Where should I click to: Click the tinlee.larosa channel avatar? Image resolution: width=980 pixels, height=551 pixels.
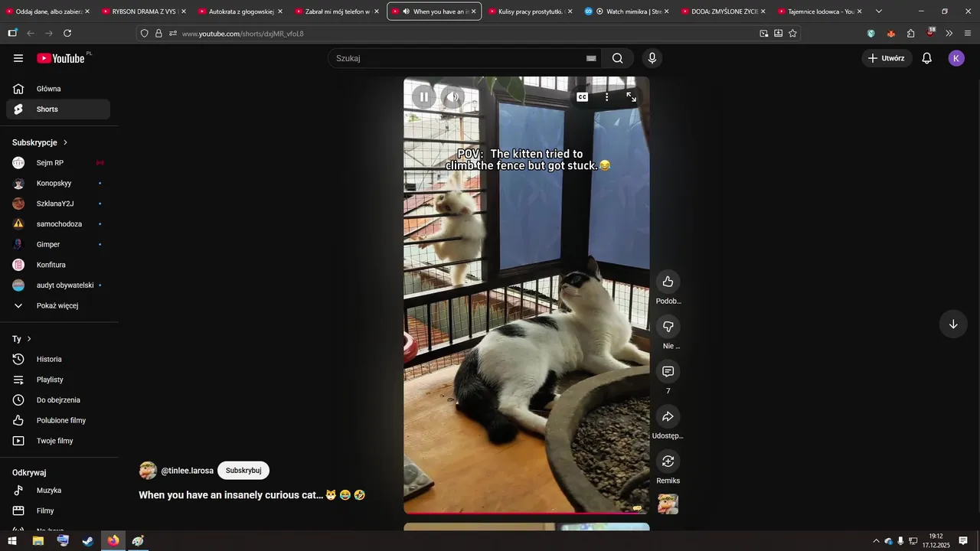[x=148, y=471]
